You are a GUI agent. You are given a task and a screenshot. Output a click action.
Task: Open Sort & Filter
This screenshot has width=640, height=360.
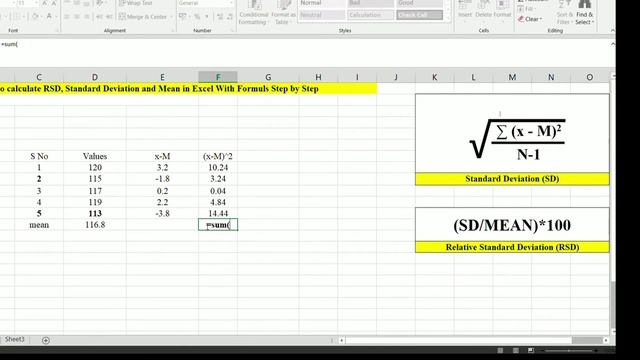coord(564,12)
